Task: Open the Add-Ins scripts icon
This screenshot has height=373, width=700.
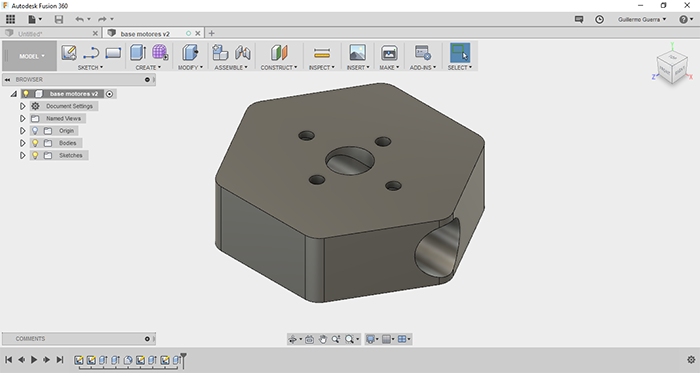Action: (422, 53)
